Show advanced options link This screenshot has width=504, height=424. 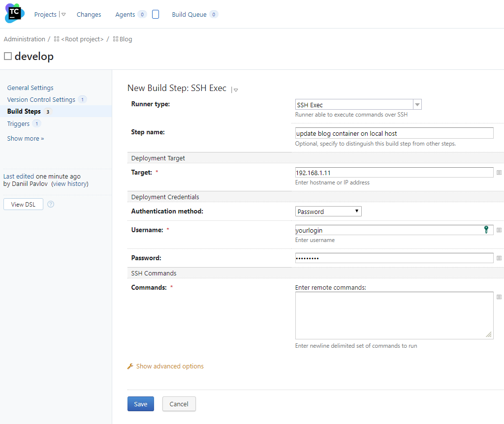coord(170,366)
